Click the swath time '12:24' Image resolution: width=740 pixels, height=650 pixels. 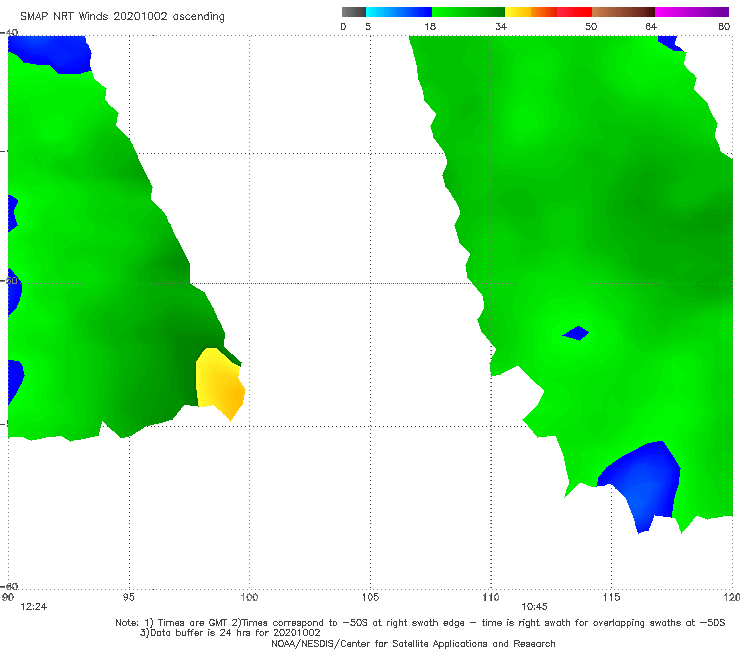[x=34, y=607]
